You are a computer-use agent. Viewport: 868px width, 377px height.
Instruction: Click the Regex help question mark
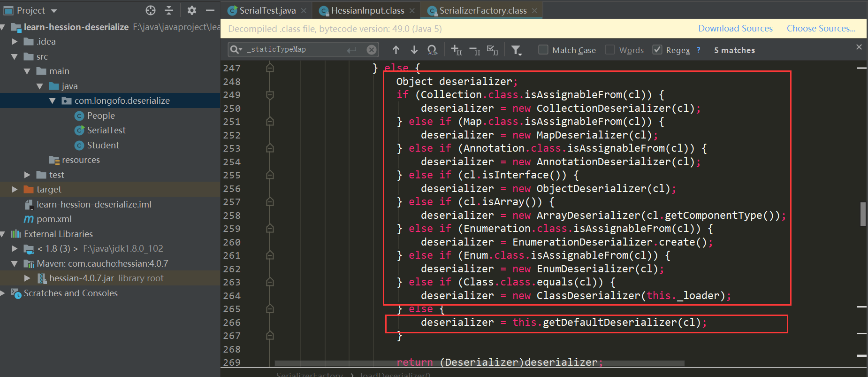pyautogui.click(x=698, y=50)
